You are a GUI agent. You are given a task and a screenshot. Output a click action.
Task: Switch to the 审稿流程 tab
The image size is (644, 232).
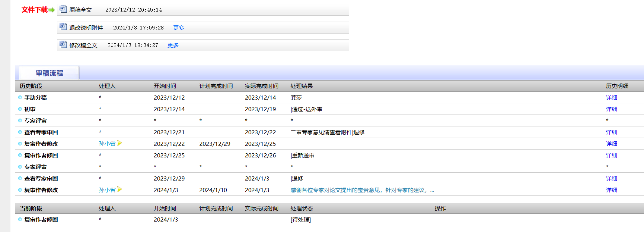[x=49, y=73]
